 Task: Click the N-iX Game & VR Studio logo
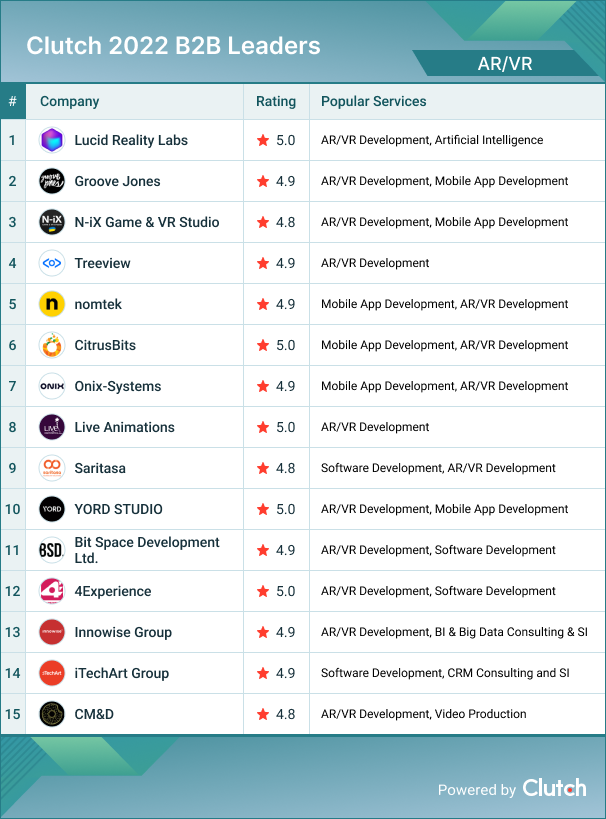click(x=52, y=222)
